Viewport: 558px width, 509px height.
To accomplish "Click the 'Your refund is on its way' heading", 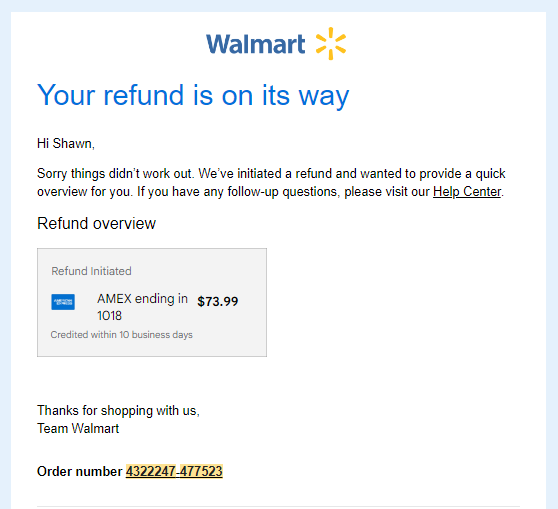I will [193, 95].
